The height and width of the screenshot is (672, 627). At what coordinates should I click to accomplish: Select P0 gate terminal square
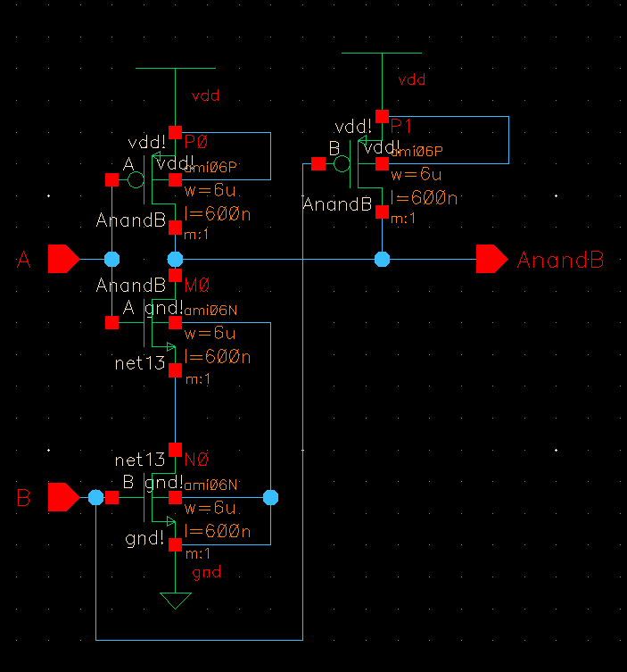[x=111, y=179]
